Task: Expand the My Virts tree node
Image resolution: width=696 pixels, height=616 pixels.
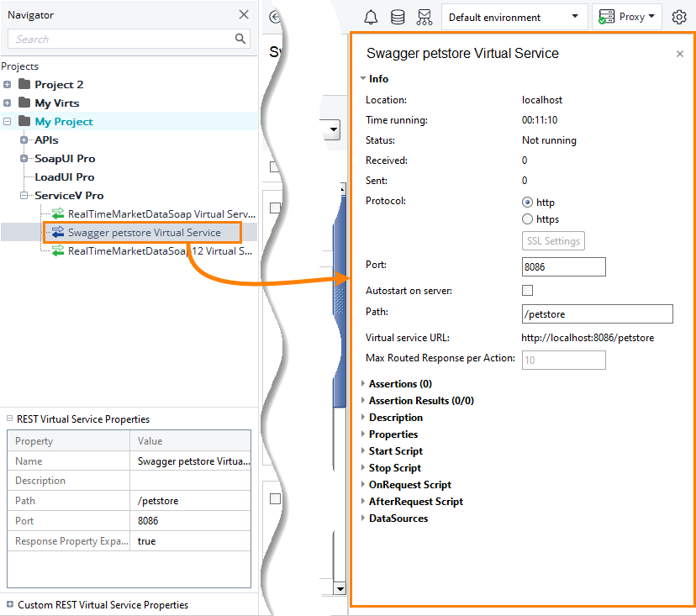Action: tap(7, 103)
